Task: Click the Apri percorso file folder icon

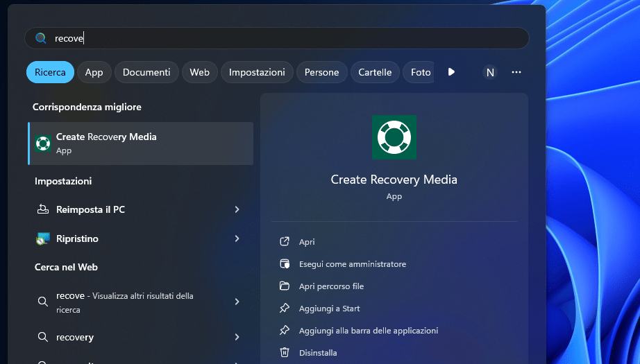Action: [284, 286]
